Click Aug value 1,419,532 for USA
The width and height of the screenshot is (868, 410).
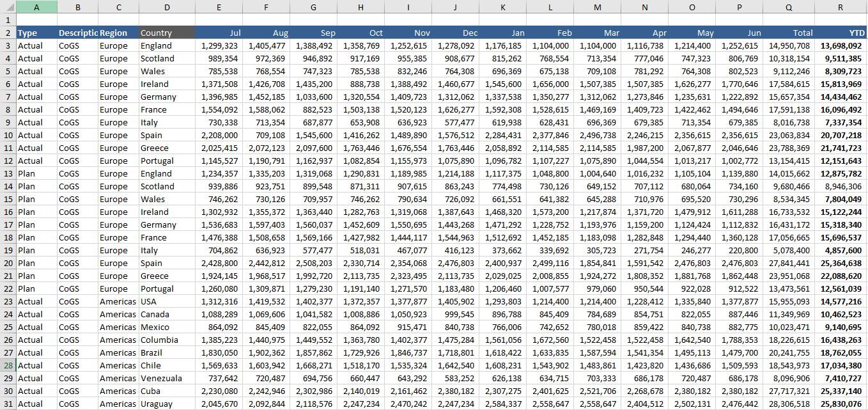coord(266,301)
